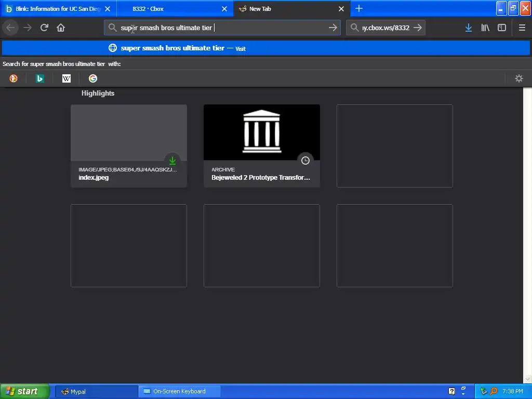Image resolution: width=532 pixels, height=399 pixels.
Task: Click the 'Search for super smash bros ultimate tier with:' label
Action: pos(61,64)
